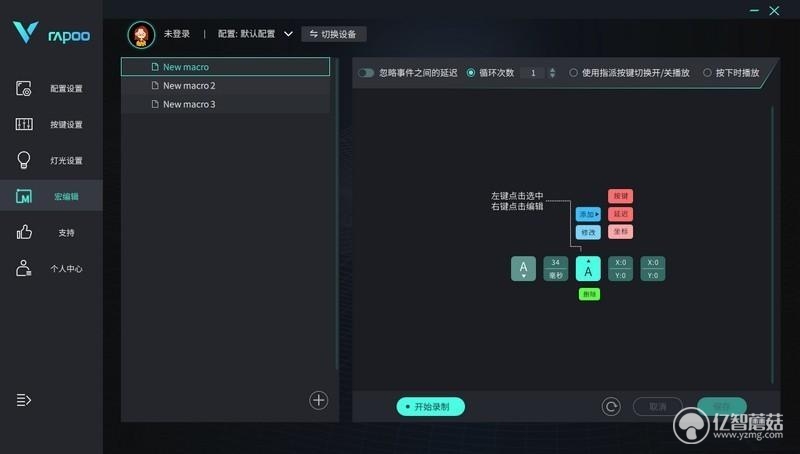
Task: Increase loop count with stepper arrow
Action: click(552, 69)
